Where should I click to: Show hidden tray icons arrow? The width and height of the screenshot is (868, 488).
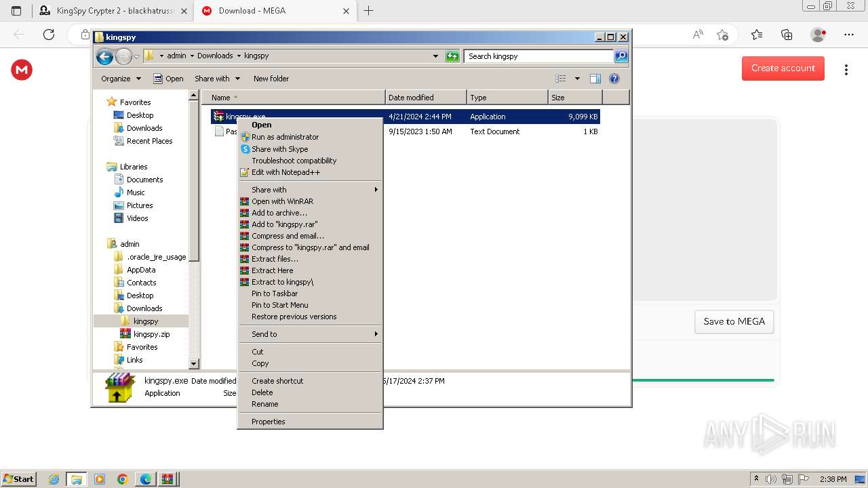(757, 479)
